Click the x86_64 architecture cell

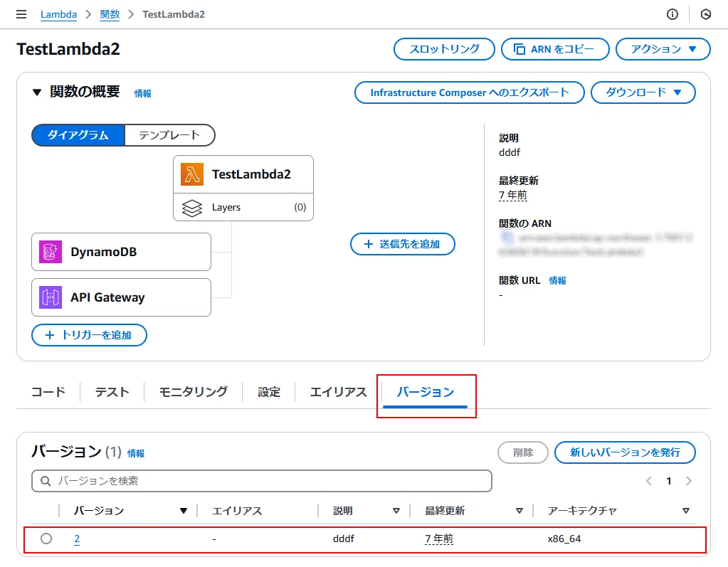(x=564, y=539)
